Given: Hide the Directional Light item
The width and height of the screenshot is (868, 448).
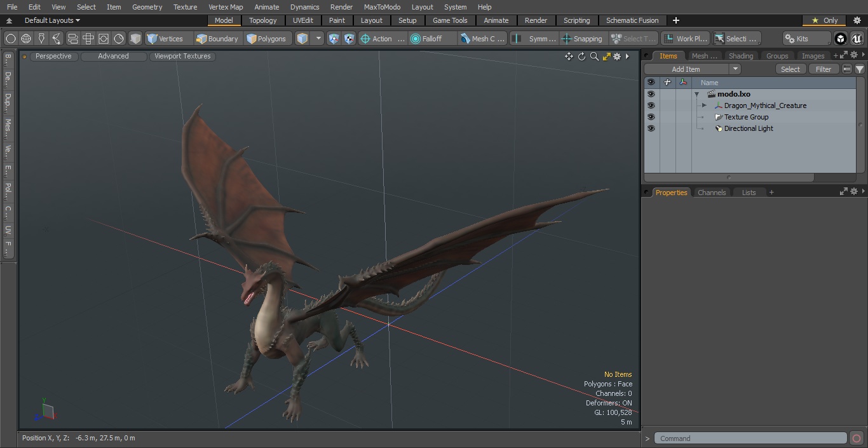Looking at the screenshot, I should (x=651, y=128).
